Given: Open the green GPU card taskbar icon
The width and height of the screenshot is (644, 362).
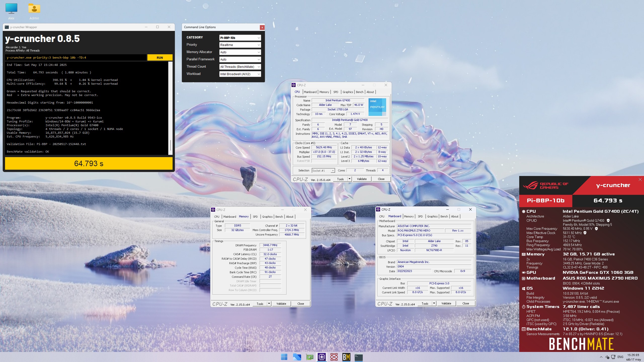Looking at the screenshot, I should [309, 357].
